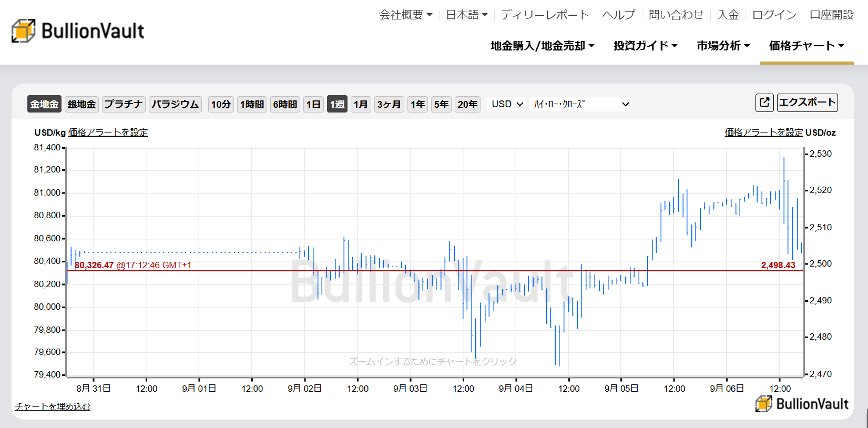The width and height of the screenshot is (868, 428).
Task: Set chart range to 10分
Action: tap(221, 104)
